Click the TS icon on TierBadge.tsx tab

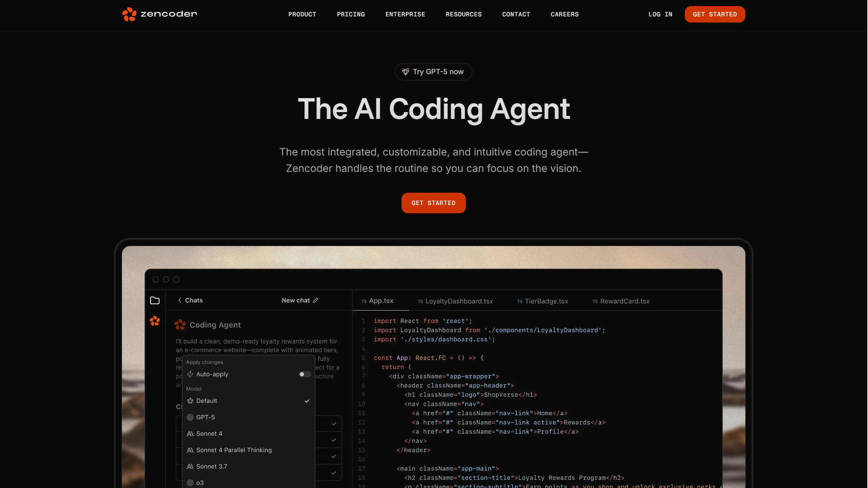pos(520,301)
